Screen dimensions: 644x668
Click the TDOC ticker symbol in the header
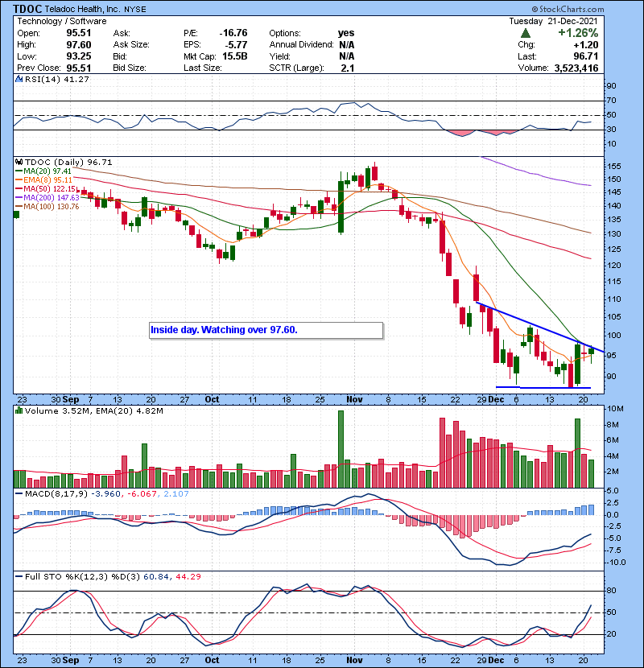[27, 9]
